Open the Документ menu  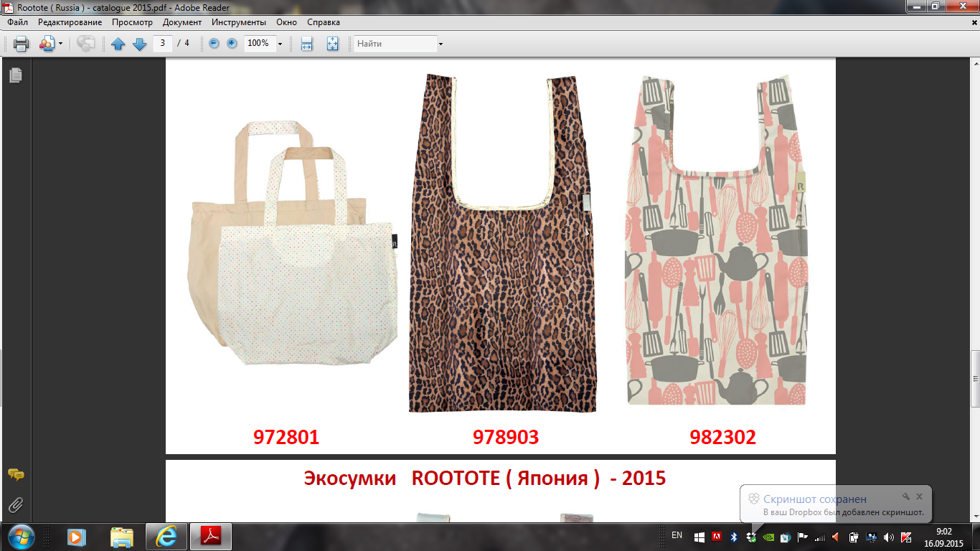(x=182, y=22)
